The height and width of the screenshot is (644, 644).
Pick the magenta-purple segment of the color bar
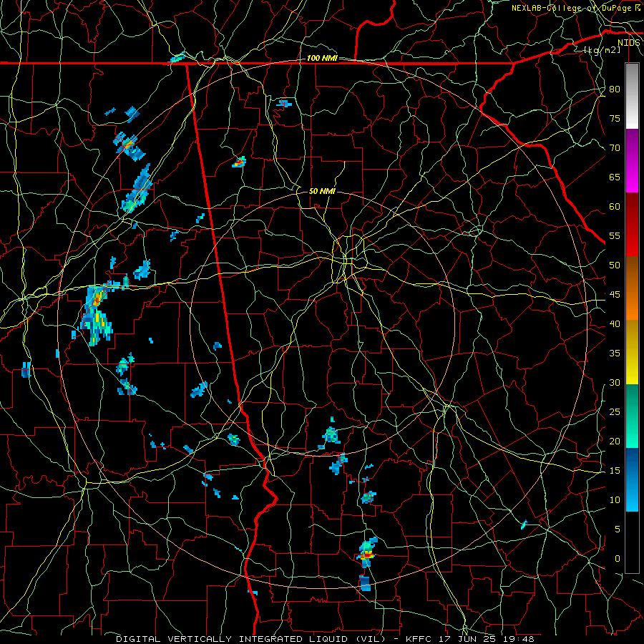pyautogui.click(x=632, y=160)
